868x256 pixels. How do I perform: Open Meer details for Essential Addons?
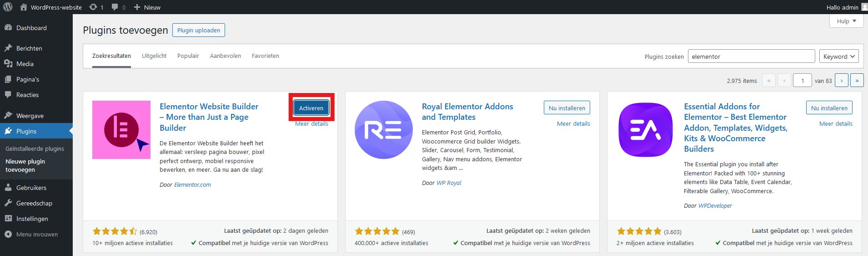click(x=836, y=124)
